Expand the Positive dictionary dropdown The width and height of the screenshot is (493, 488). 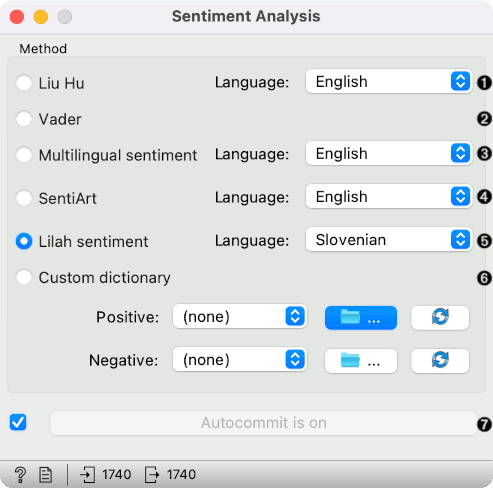pyautogui.click(x=240, y=316)
